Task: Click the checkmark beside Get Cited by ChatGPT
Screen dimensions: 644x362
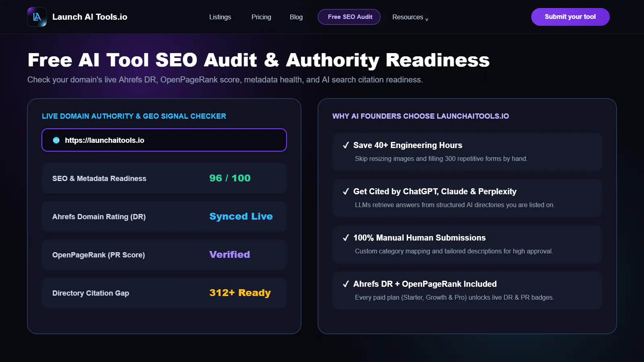Action: click(x=346, y=191)
